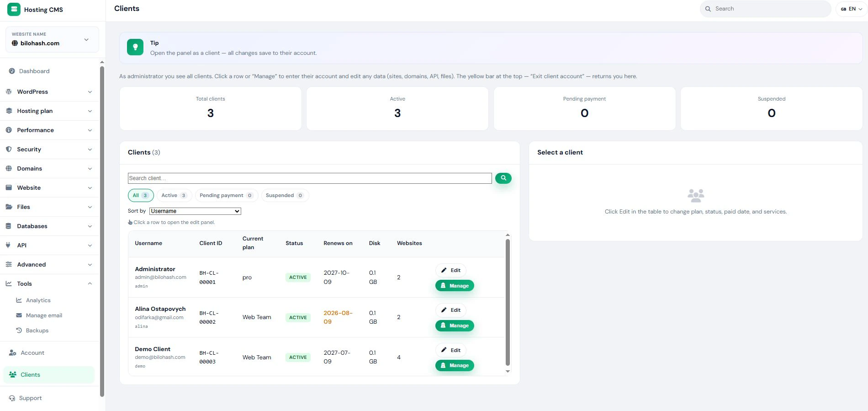Screen dimensions: 868x411
Task: Click the Files folder icon
Action: tap(9, 207)
